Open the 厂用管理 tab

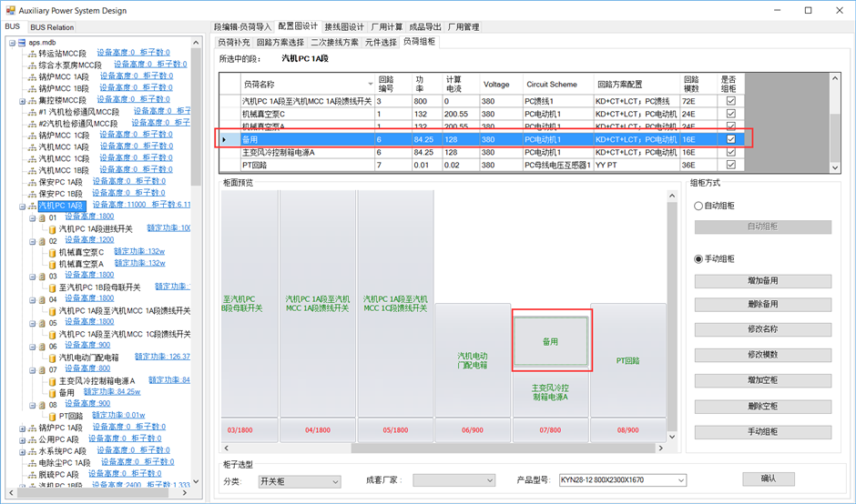coord(463,26)
